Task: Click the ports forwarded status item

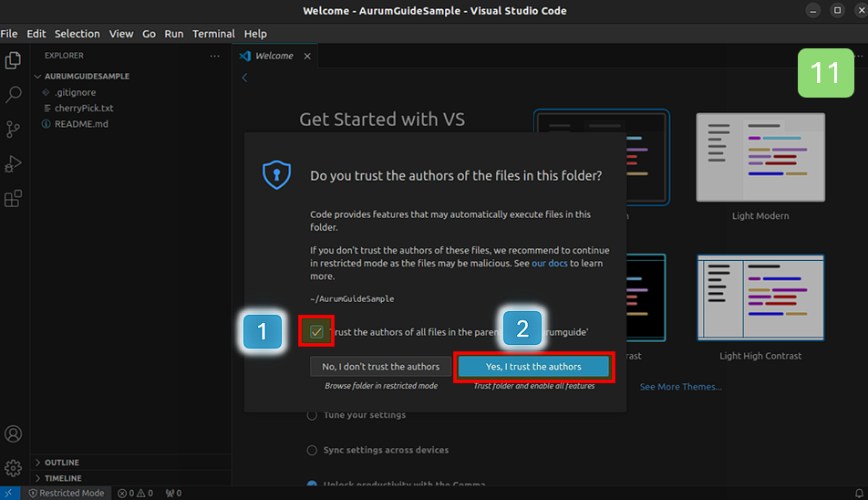Action: click(174, 493)
